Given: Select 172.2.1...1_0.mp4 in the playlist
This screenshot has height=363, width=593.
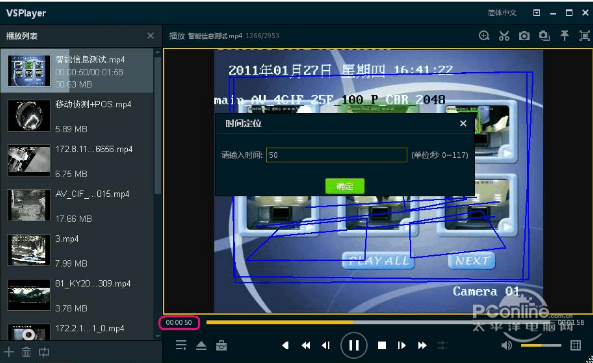Looking at the screenshot, I should [77, 330].
